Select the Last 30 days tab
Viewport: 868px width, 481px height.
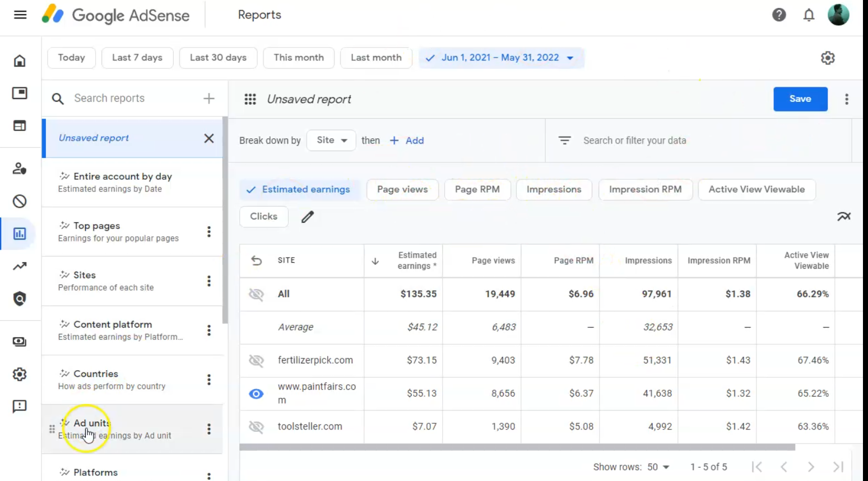218,58
